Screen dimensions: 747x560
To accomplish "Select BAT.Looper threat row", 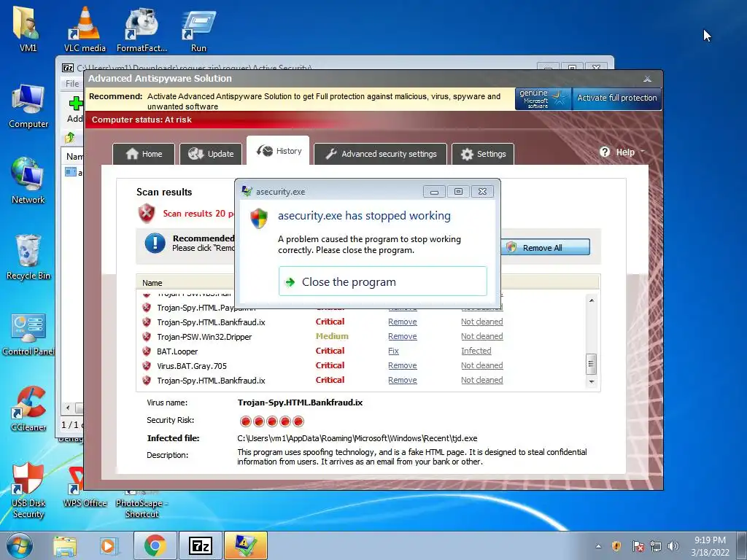I will click(361, 351).
